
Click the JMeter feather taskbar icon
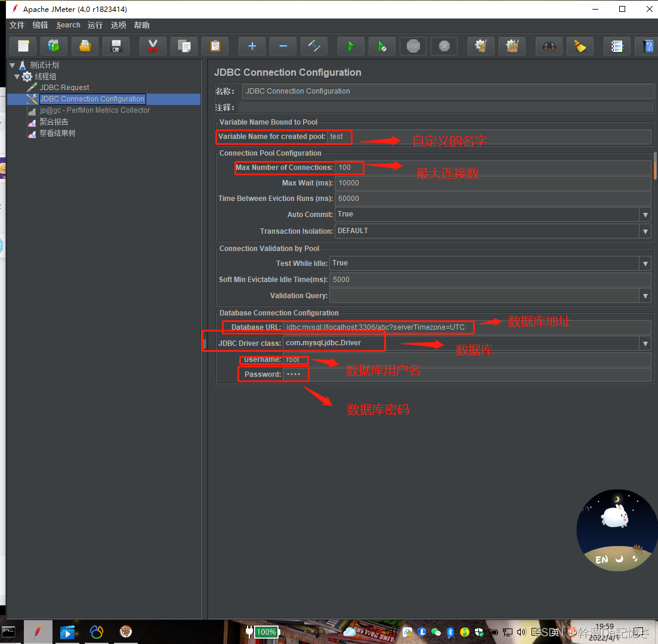(x=38, y=632)
